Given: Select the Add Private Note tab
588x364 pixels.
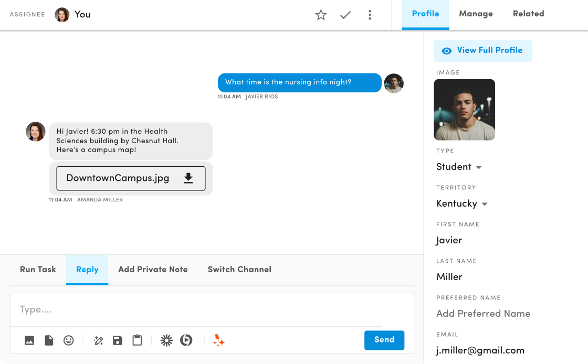Looking at the screenshot, I should coord(153,270).
